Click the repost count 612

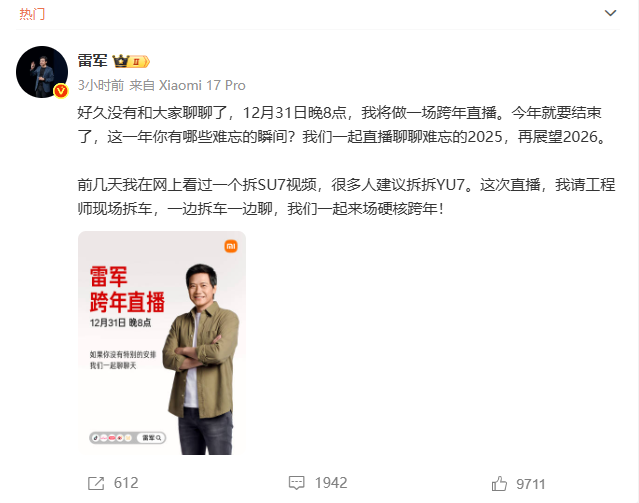point(126,483)
